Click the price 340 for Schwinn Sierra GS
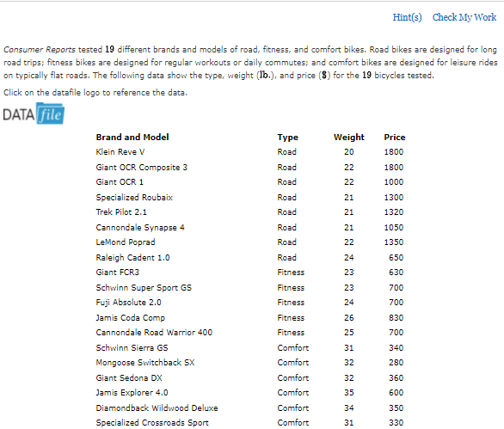 coord(396,347)
